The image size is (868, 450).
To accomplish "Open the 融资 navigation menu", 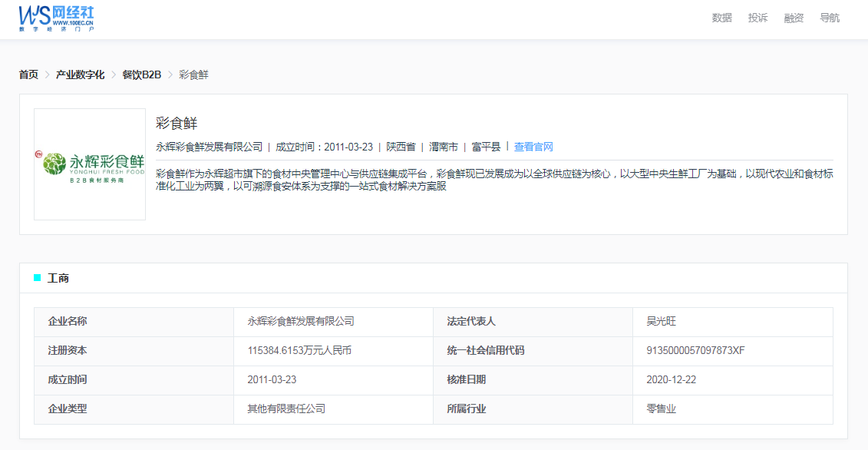I will (794, 18).
